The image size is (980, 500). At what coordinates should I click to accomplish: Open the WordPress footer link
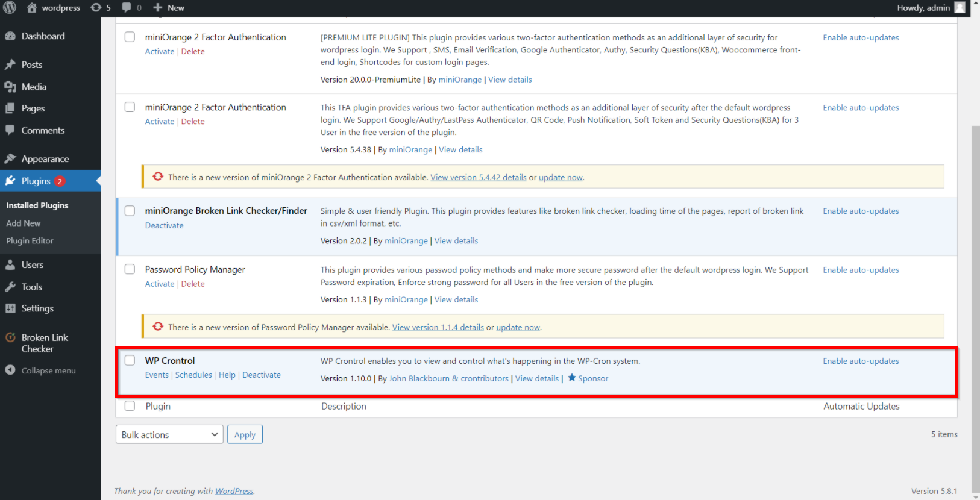click(x=234, y=491)
